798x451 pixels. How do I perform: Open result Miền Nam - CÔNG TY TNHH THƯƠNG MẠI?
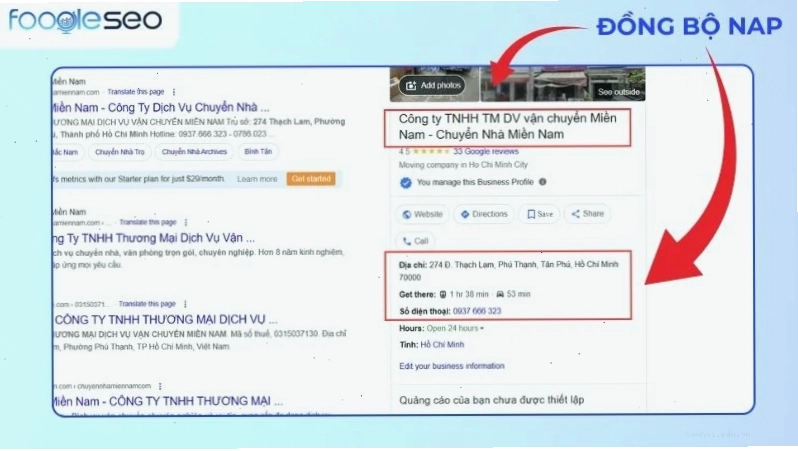(x=168, y=401)
